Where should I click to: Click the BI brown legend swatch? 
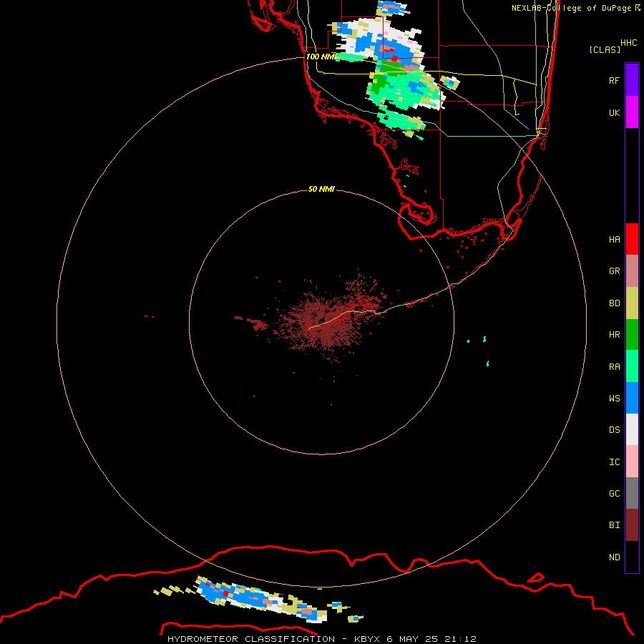pos(632,525)
